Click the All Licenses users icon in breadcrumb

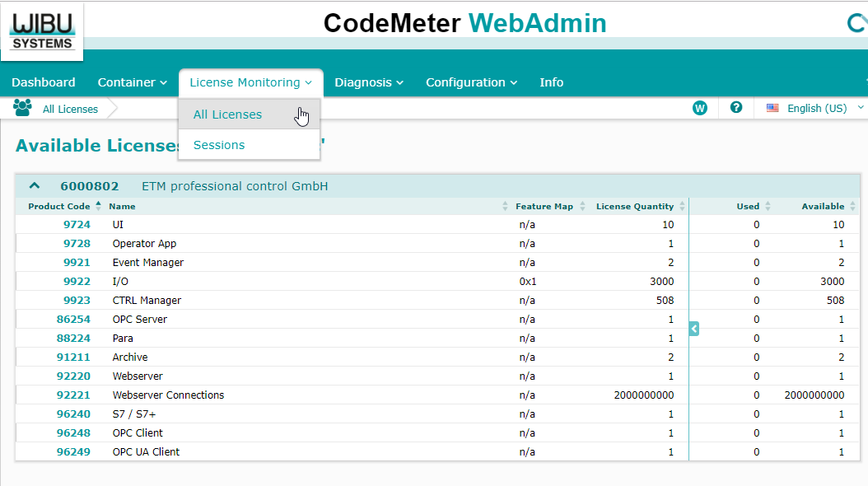coord(22,108)
